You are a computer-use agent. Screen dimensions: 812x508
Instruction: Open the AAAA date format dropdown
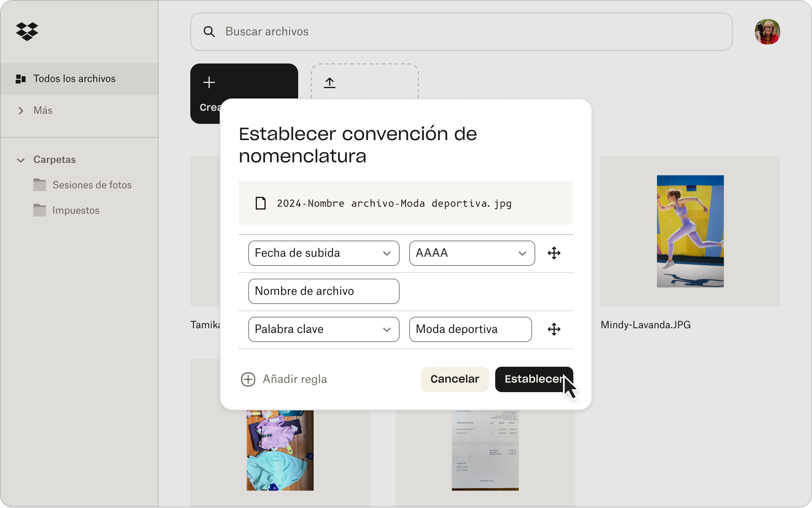(x=472, y=253)
